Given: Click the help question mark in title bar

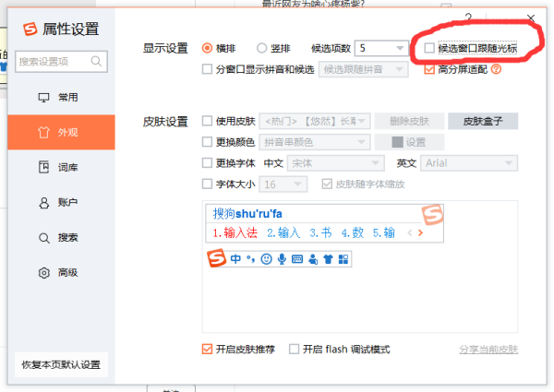Looking at the screenshot, I should 468,18.
